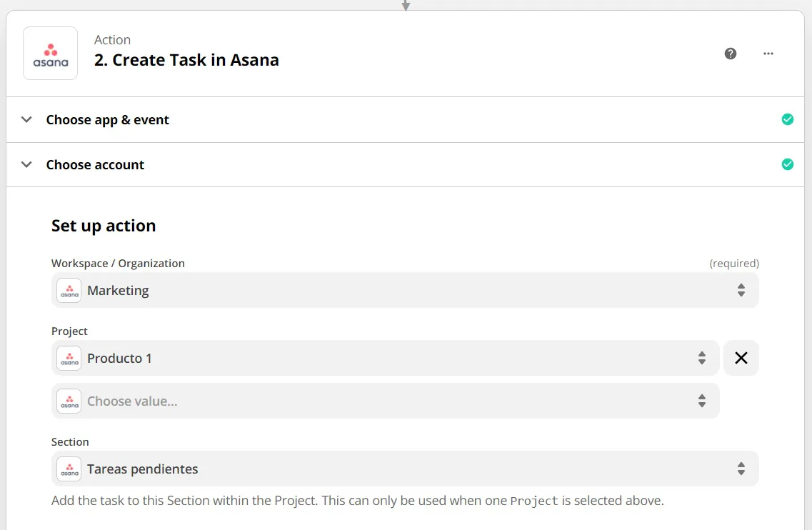The image size is (812, 530).
Task: Click the Asana icon in Tareas pendientes field
Action: [x=69, y=469]
